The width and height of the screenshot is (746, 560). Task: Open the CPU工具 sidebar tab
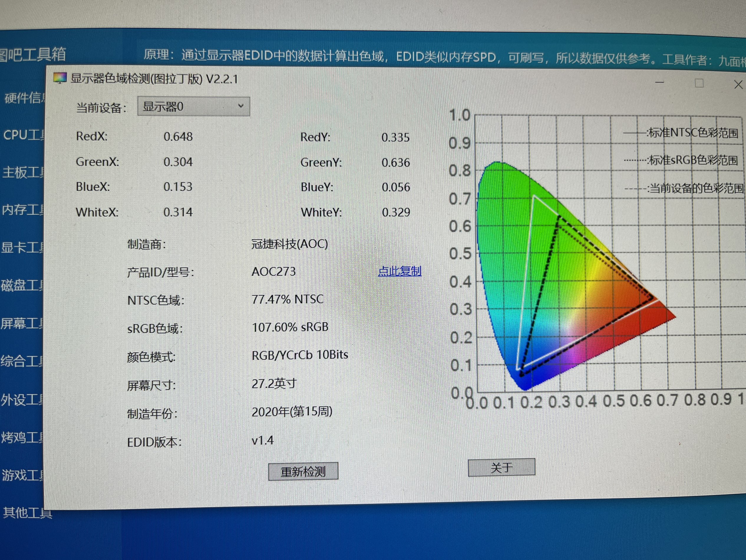click(23, 135)
